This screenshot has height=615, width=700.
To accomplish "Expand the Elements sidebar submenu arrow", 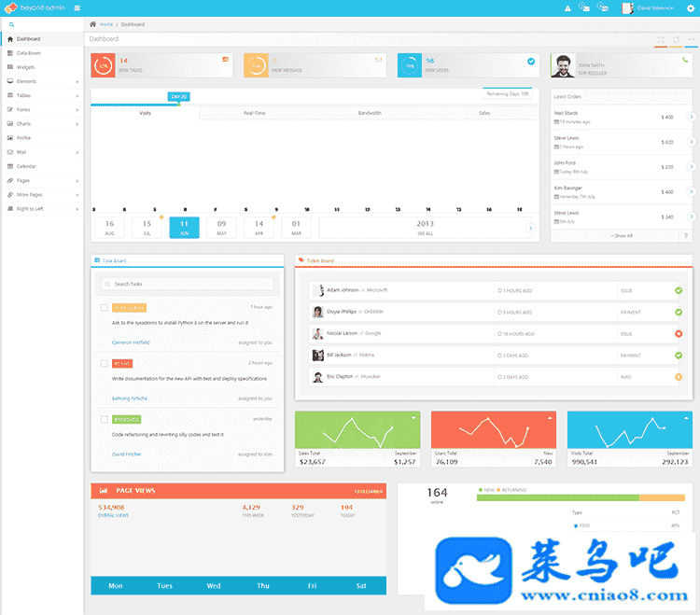I will (x=77, y=82).
